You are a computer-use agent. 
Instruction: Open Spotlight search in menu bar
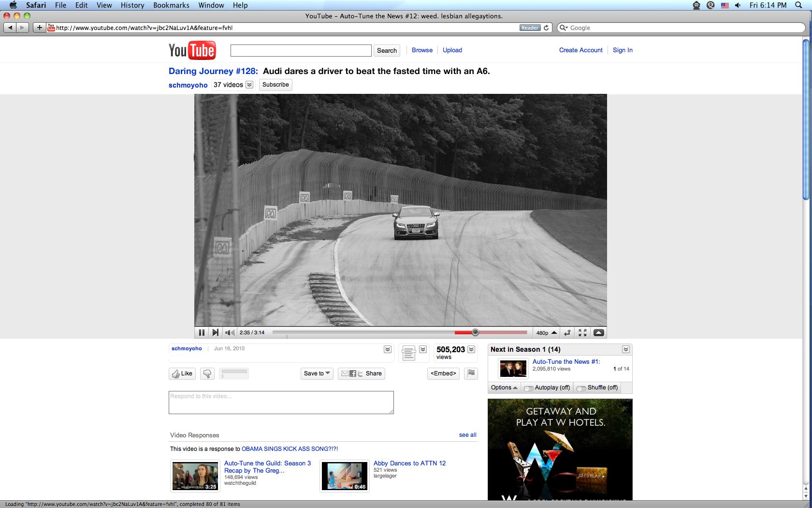(x=798, y=5)
